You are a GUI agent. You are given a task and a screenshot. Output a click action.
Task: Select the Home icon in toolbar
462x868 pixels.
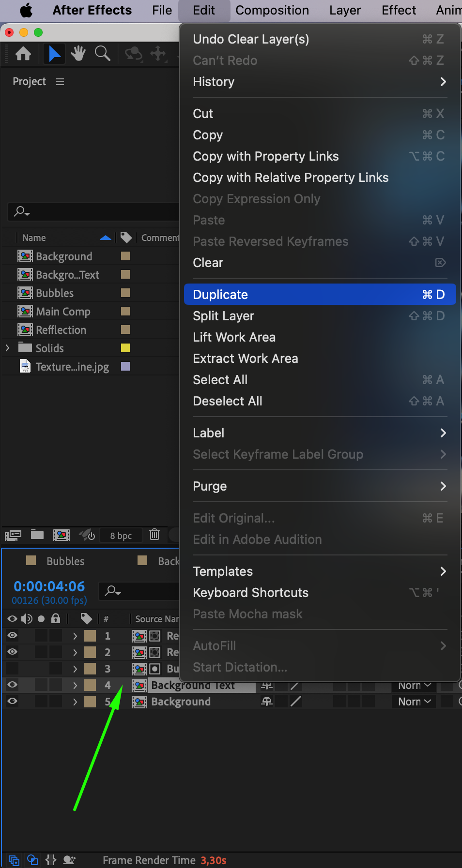click(x=23, y=54)
